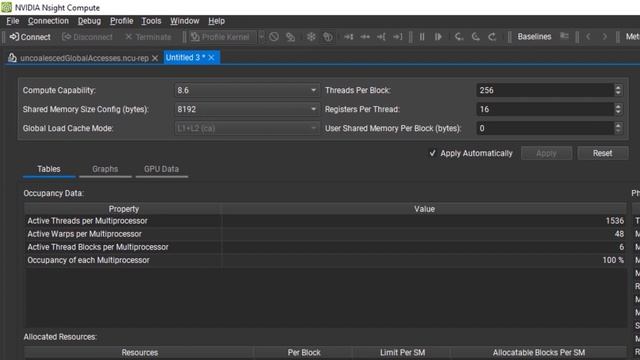Image resolution: width=640 pixels, height=360 pixels.
Task: Click the Disconnect toolbar button
Action: coord(87,37)
